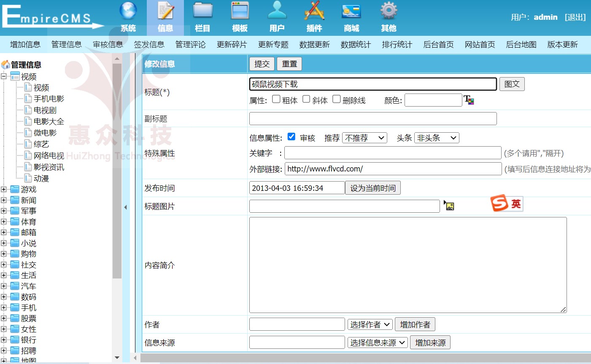Screen dimensions: 591x364
Task: Click the 动漫 page icon
Action: coord(28,178)
